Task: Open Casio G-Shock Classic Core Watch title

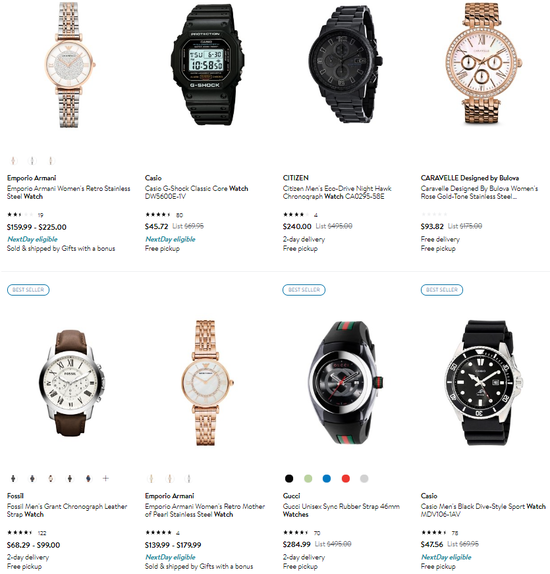Action: 196,192
